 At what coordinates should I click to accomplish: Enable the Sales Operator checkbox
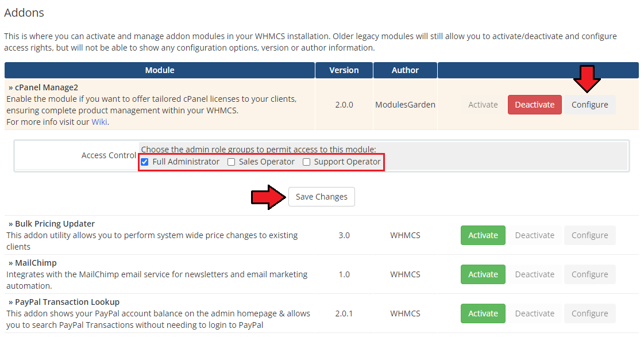coord(232,162)
